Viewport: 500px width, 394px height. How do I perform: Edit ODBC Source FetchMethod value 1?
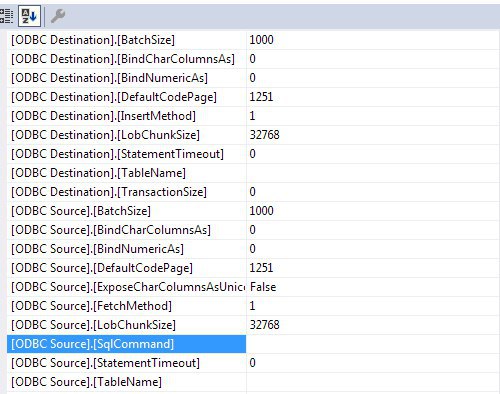(x=373, y=306)
